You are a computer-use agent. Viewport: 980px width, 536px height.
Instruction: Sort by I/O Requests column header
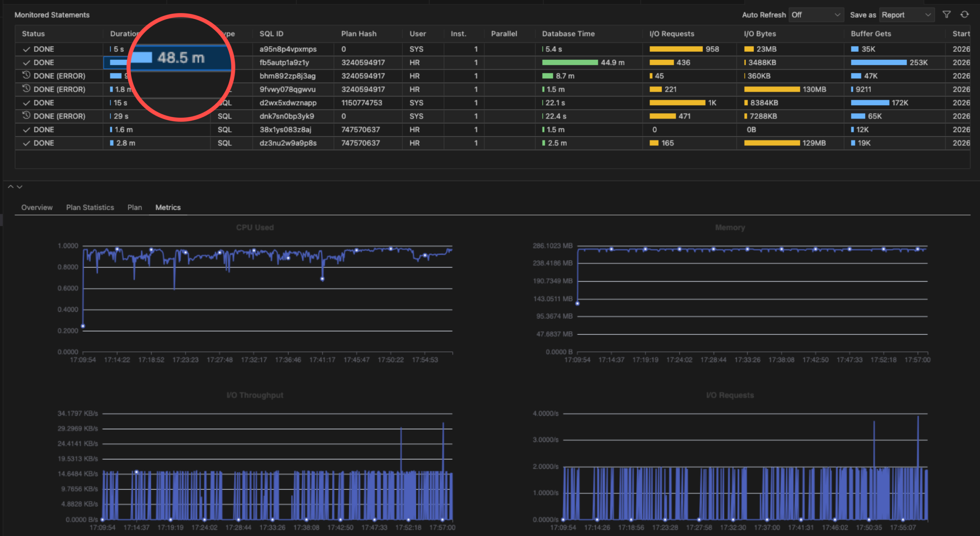pyautogui.click(x=671, y=34)
